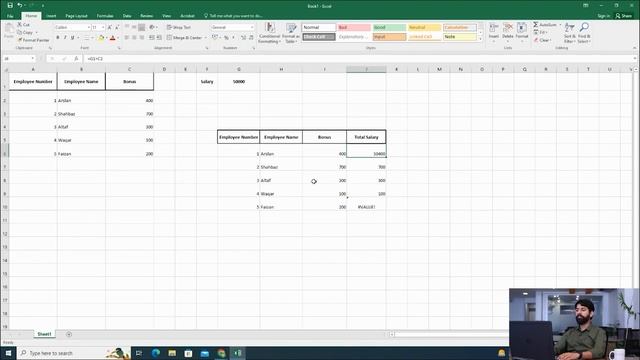Toggle Align Right in the ribbon
Image resolution: width=640 pixels, height=360 pixels.
(x=142, y=38)
